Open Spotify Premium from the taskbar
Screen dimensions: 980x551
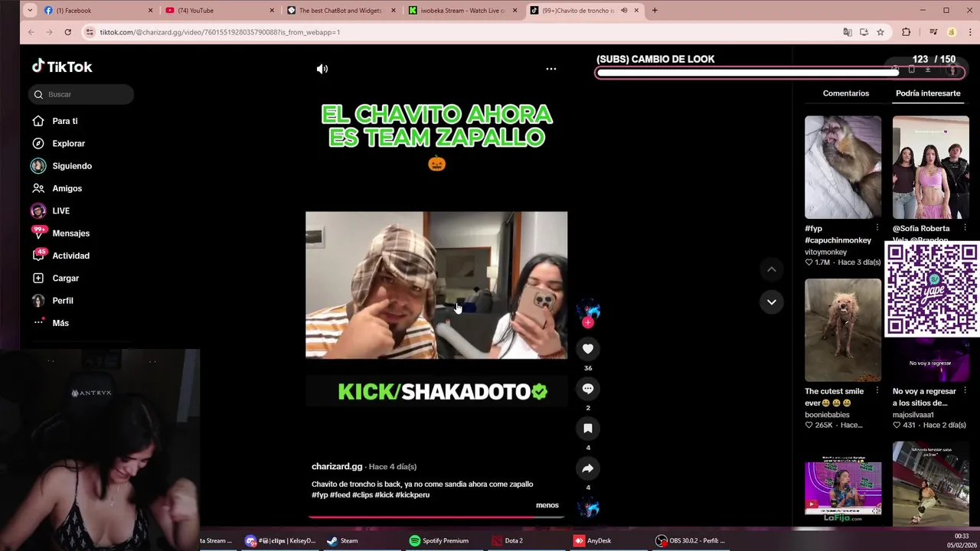[x=439, y=540]
